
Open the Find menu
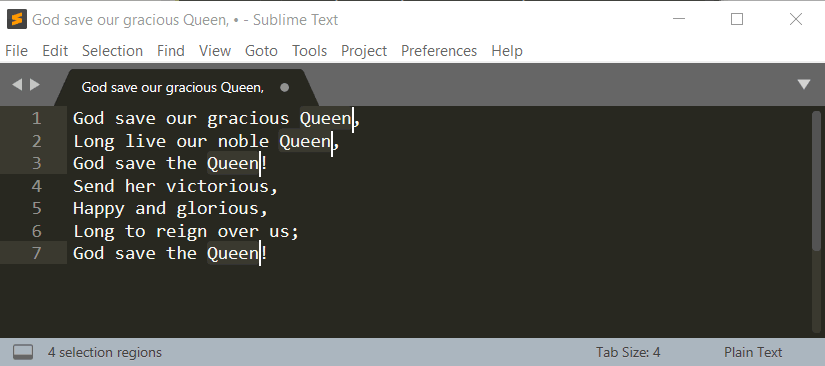point(171,51)
